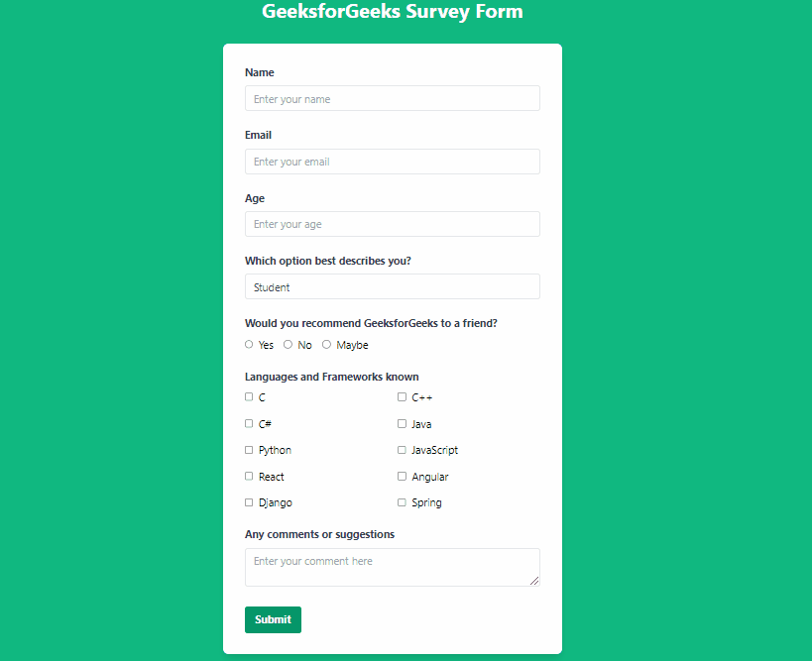Tick the Spring framework checkbox
This screenshot has width=812, height=661.
(402, 502)
